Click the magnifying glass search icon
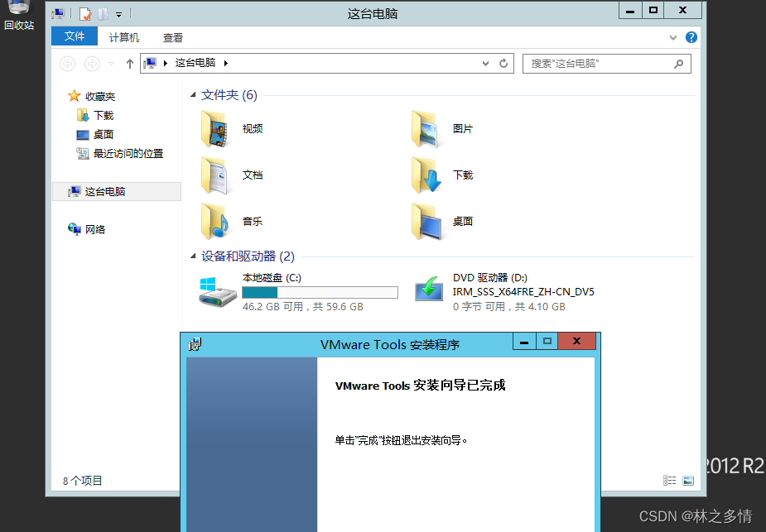The height and width of the screenshot is (532, 766). 678,64
